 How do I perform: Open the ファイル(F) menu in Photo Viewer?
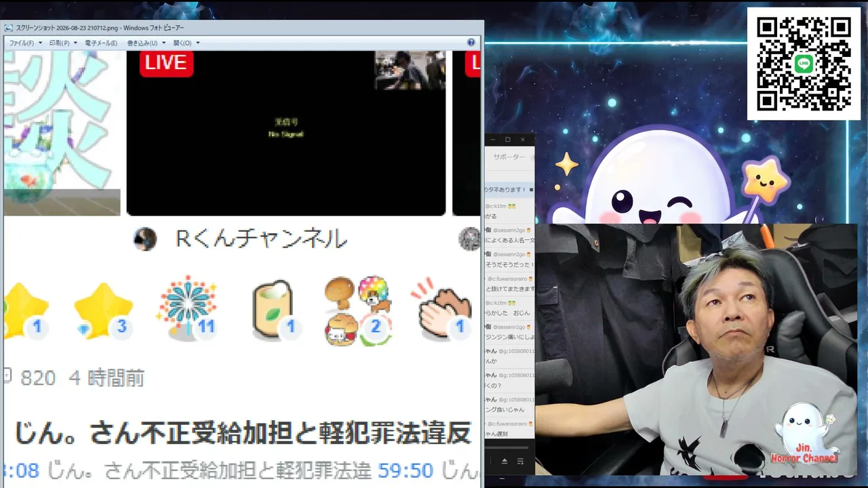coord(21,43)
